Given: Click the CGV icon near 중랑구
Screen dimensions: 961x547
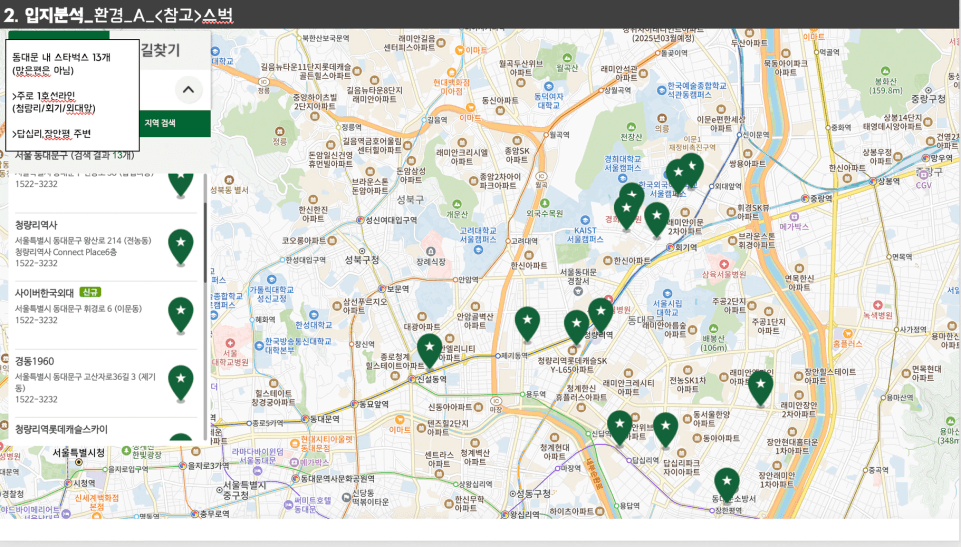Looking at the screenshot, I should click(924, 175).
